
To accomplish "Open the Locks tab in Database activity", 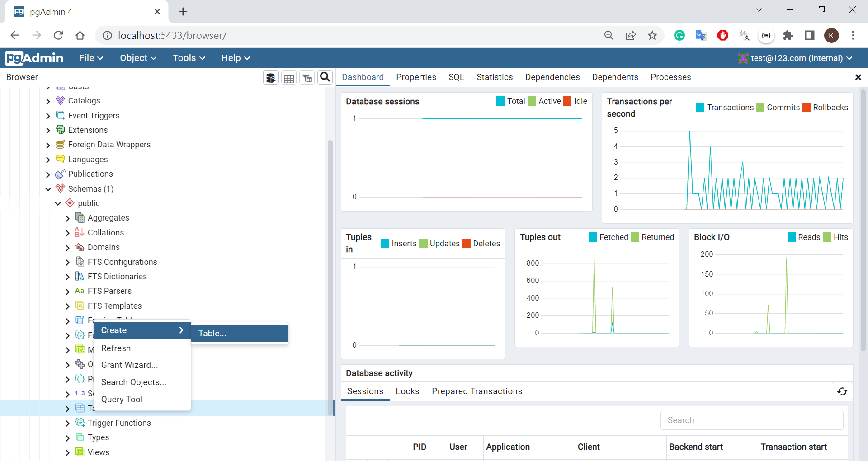I will pos(407,391).
